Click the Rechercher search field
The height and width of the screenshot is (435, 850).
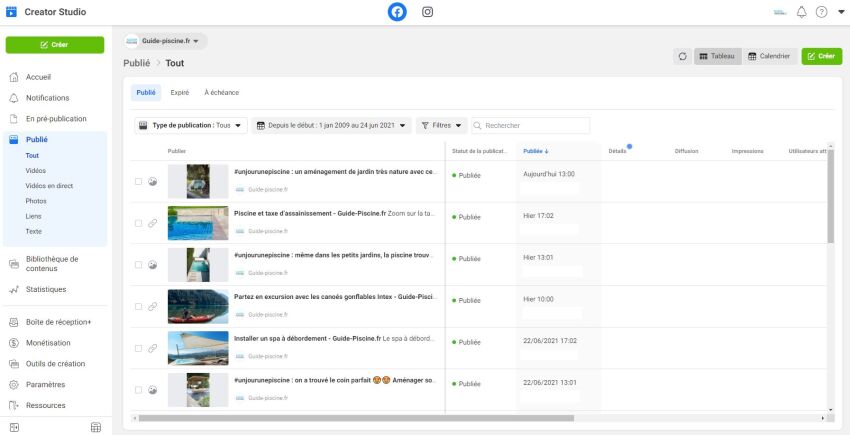535,126
